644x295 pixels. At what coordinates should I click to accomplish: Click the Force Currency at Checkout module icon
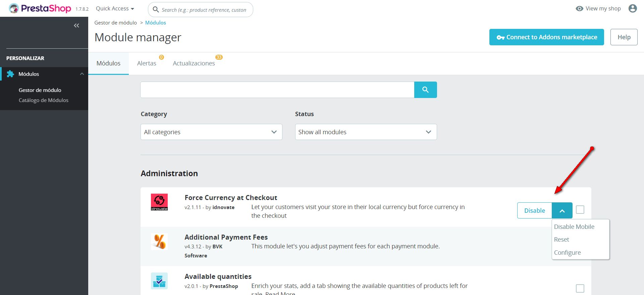click(x=159, y=202)
